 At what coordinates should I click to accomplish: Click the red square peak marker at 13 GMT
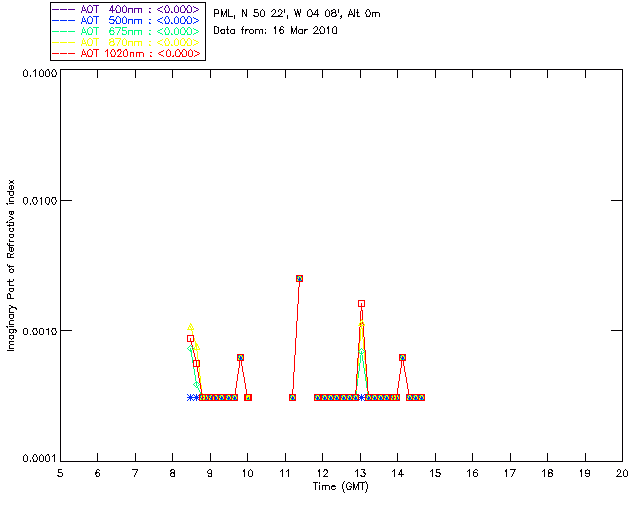click(x=362, y=304)
